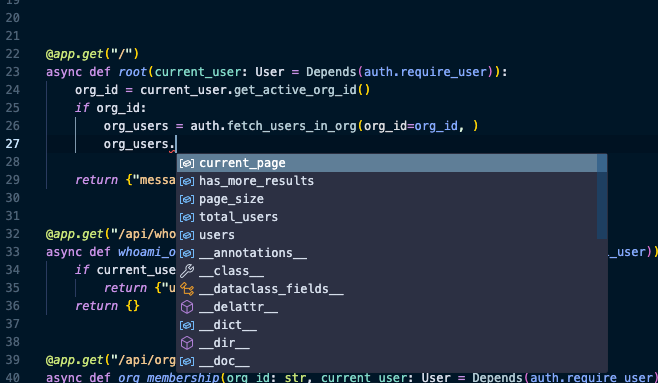The height and width of the screenshot is (383, 658).
Task: Click the orange class icon beside __dataclass_fields__
Action: [187, 289]
